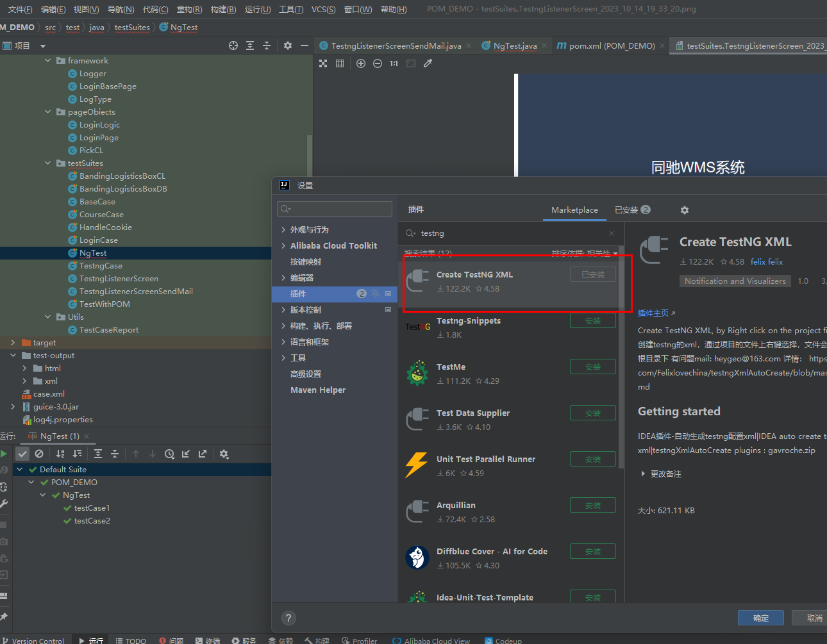This screenshot has height=644, width=827.
Task: Toggle show ignored tests icon
Action: pyautogui.click(x=39, y=454)
